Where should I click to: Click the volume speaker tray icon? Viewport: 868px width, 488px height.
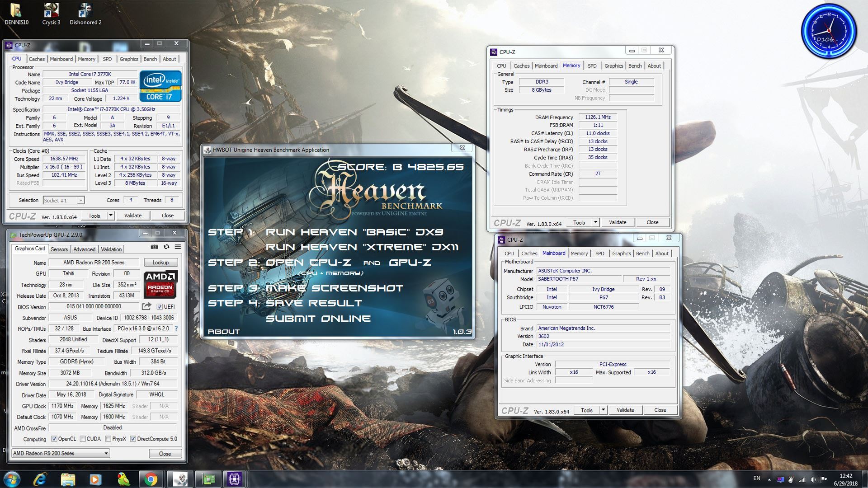click(x=813, y=479)
